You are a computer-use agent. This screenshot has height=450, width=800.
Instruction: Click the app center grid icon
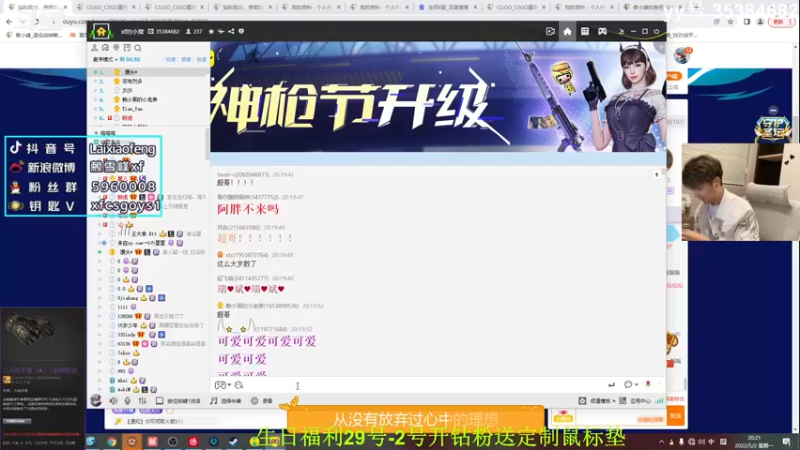click(x=622, y=401)
